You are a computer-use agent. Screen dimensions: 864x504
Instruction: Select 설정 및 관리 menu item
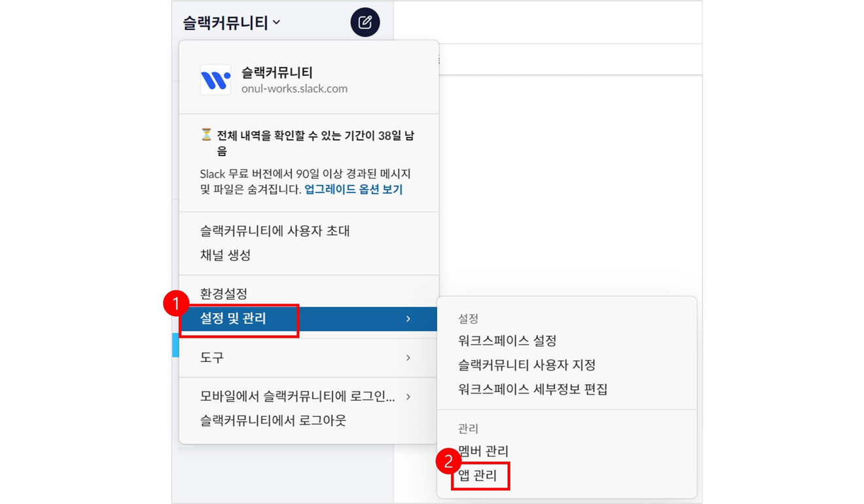coord(309,319)
